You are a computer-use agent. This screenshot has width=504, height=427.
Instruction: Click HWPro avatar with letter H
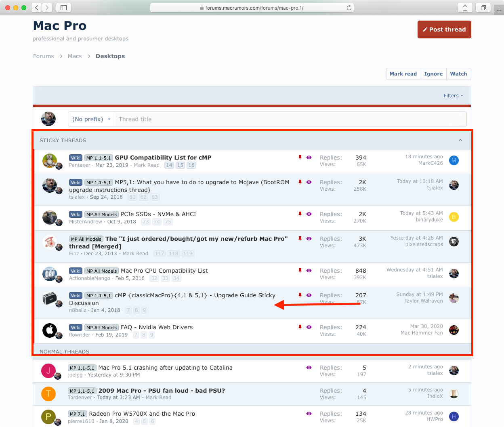coord(454,416)
